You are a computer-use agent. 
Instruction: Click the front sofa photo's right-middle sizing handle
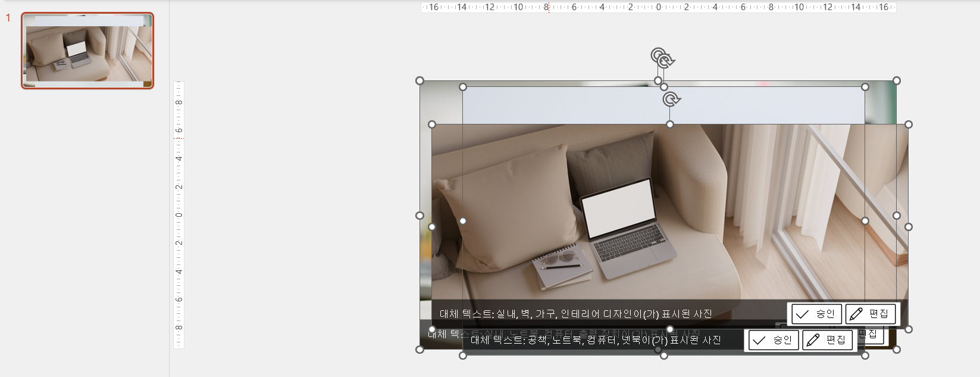909,227
